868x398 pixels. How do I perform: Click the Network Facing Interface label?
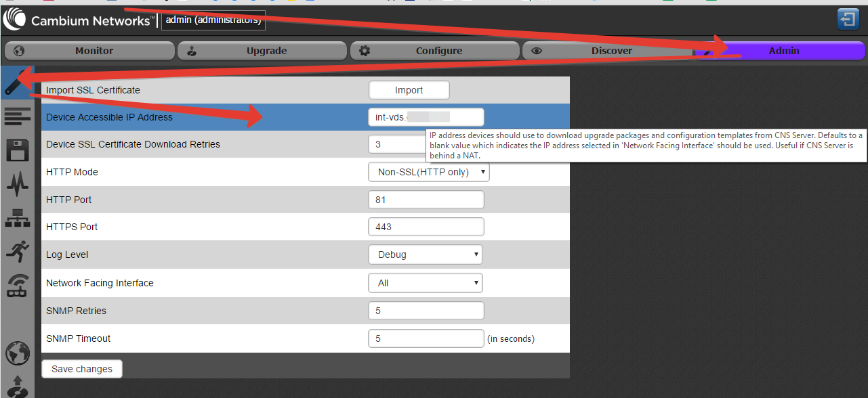tap(100, 283)
